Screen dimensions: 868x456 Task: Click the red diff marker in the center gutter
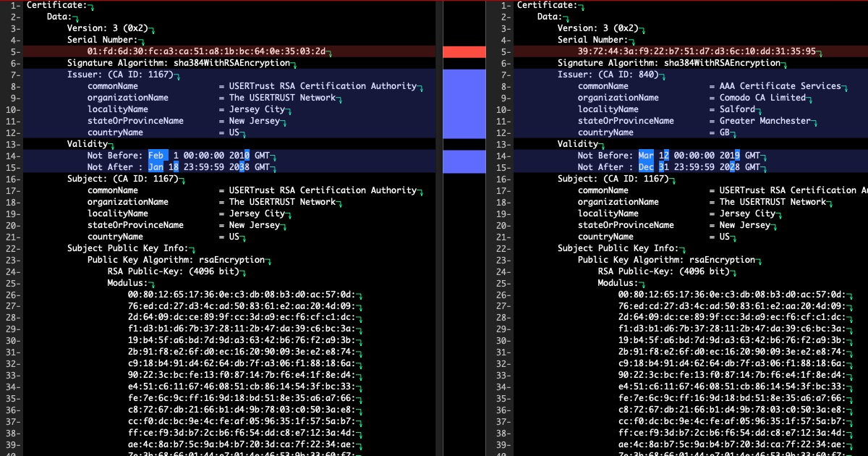[464, 52]
